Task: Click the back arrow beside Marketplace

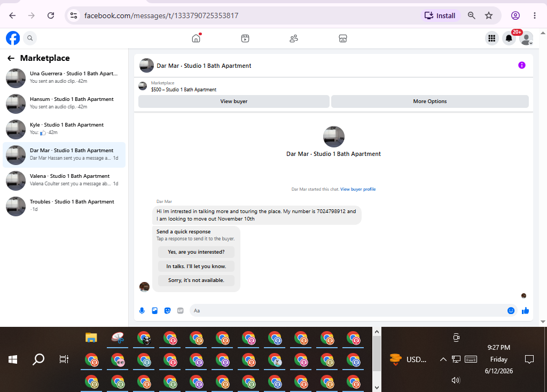Action: click(11, 58)
